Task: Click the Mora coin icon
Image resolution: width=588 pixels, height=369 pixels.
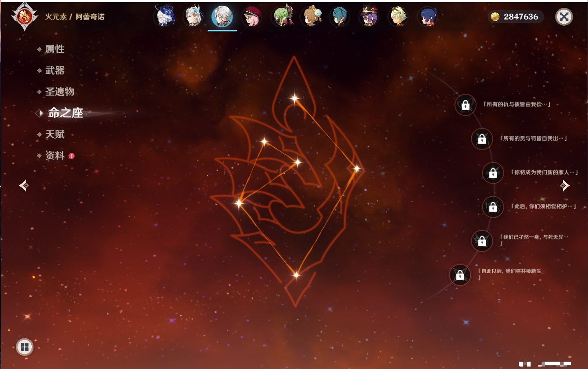Action: point(495,17)
